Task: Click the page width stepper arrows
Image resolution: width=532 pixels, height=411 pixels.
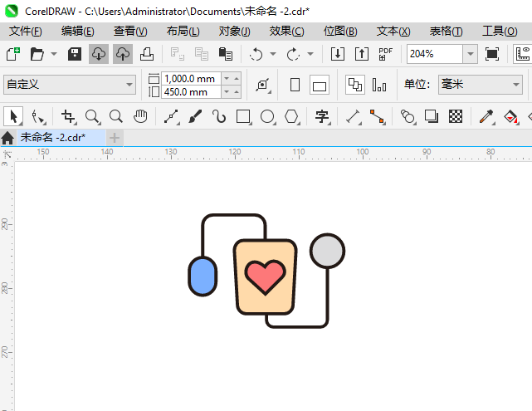Action: 232,79
